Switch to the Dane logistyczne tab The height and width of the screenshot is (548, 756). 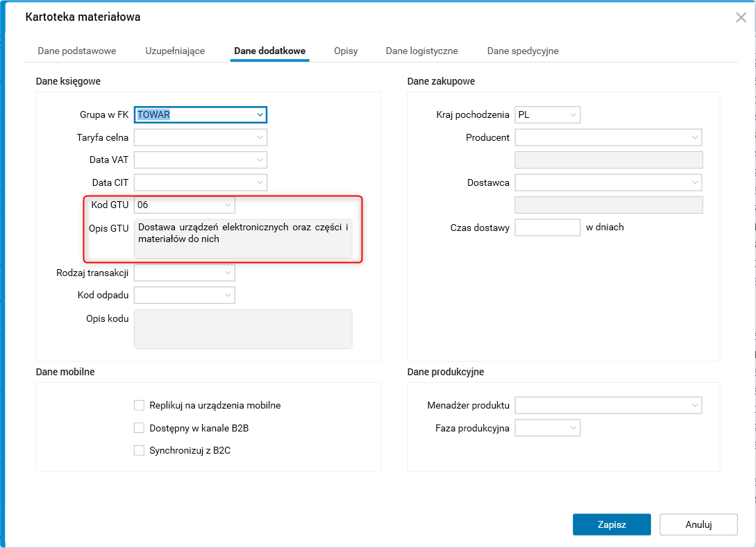421,51
